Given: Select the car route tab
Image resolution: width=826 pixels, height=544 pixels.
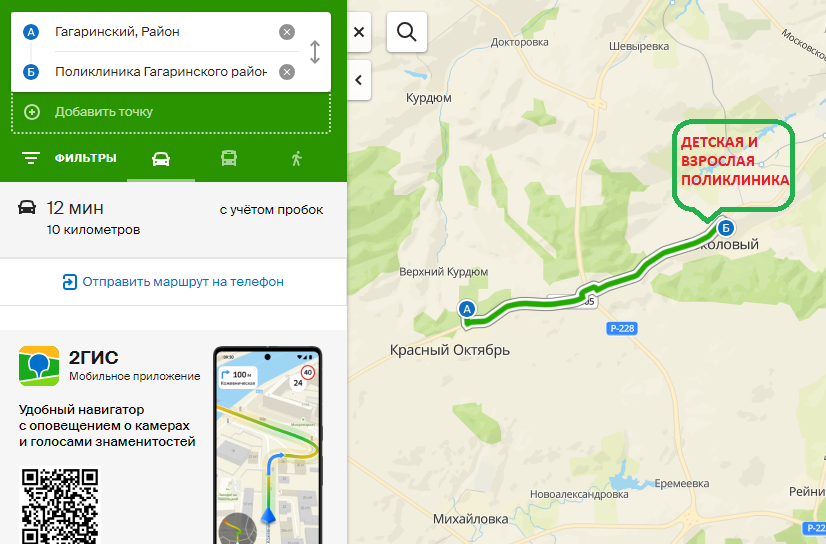Looking at the screenshot, I should 161,159.
